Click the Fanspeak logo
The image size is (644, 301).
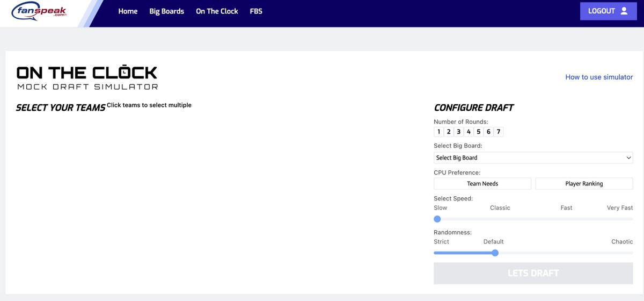pyautogui.click(x=40, y=11)
